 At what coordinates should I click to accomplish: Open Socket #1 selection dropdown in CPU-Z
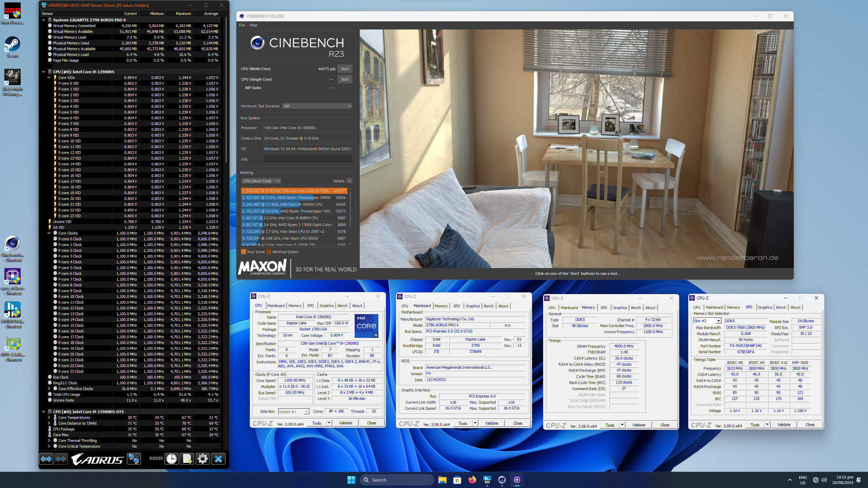pyautogui.click(x=294, y=411)
